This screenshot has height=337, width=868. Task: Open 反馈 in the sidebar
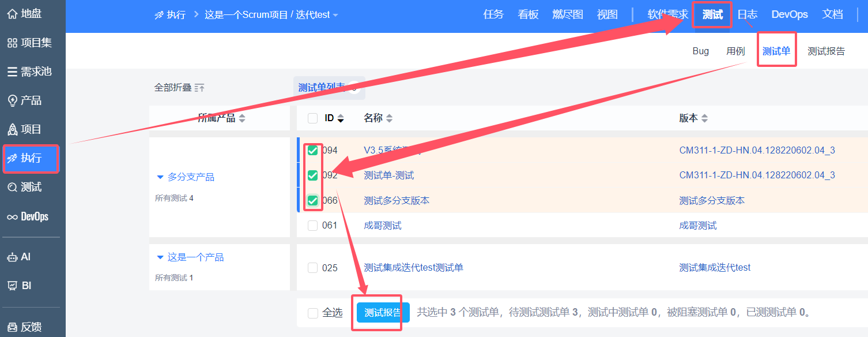(x=24, y=327)
